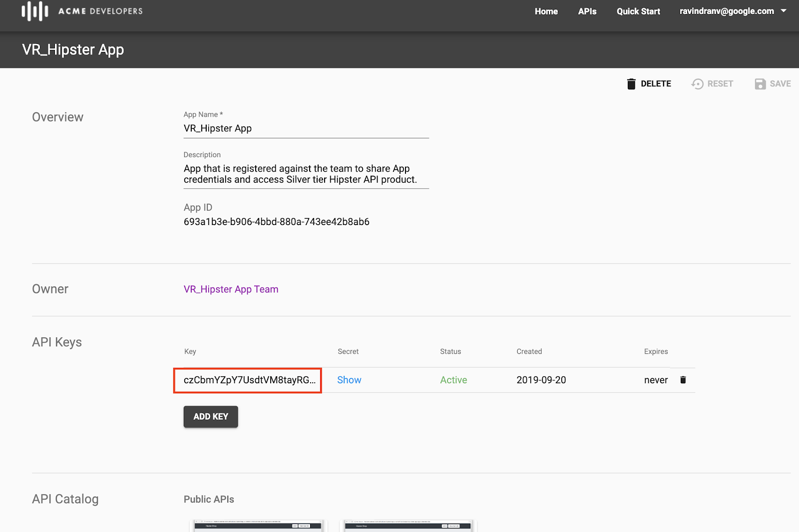Open the APIs menu item

(x=587, y=11)
